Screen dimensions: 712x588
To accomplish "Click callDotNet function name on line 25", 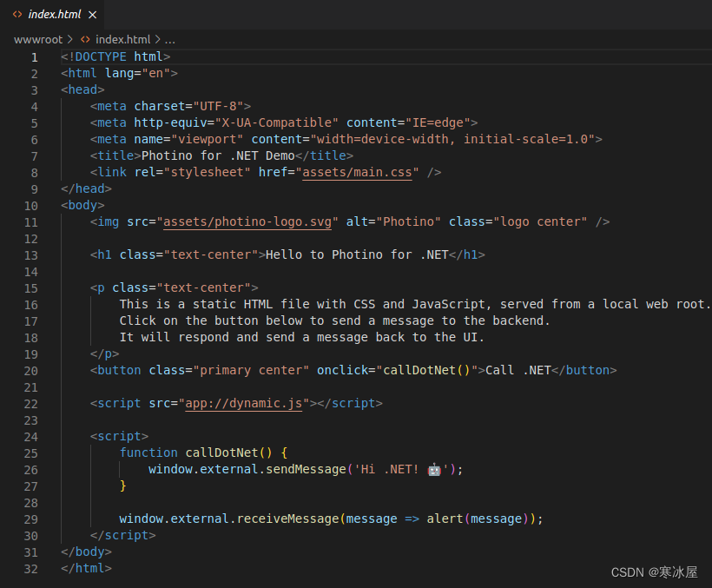I will pyautogui.click(x=221, y=453).
